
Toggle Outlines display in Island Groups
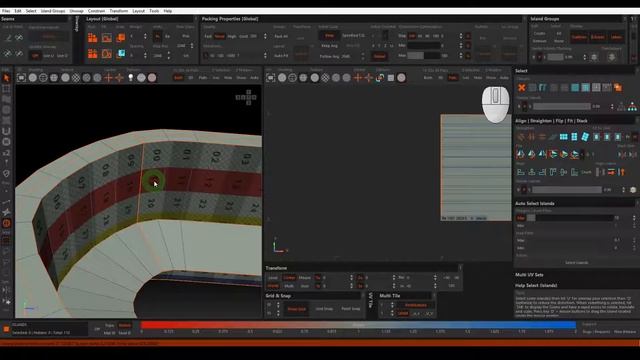(579, 37)
